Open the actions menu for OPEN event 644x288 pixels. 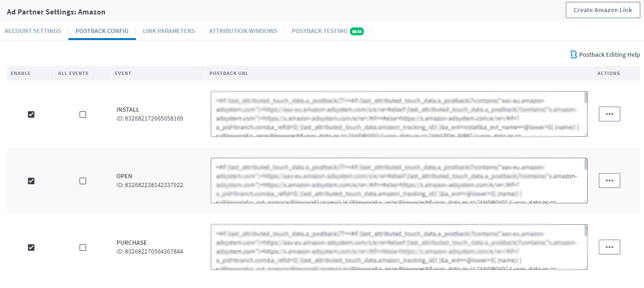609,181
